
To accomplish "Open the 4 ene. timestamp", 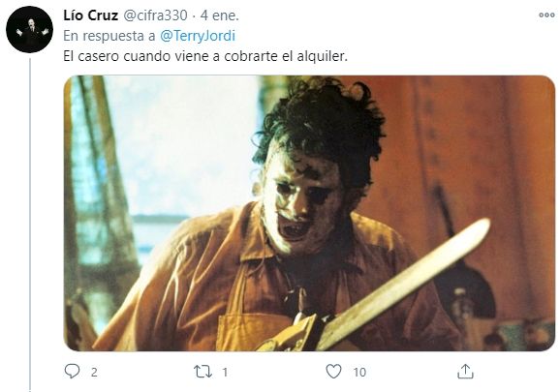I will [x=219, y=15].
